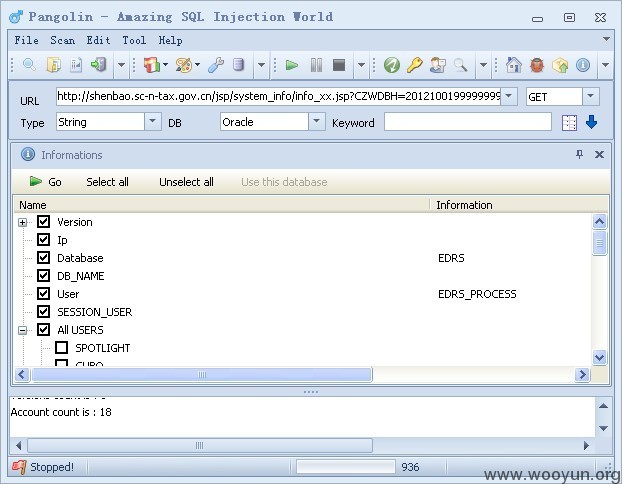Viewport: 622px width, 484px height.
Task: Uncheck the DB_NAME checkbox
Action: coord(43,275)
